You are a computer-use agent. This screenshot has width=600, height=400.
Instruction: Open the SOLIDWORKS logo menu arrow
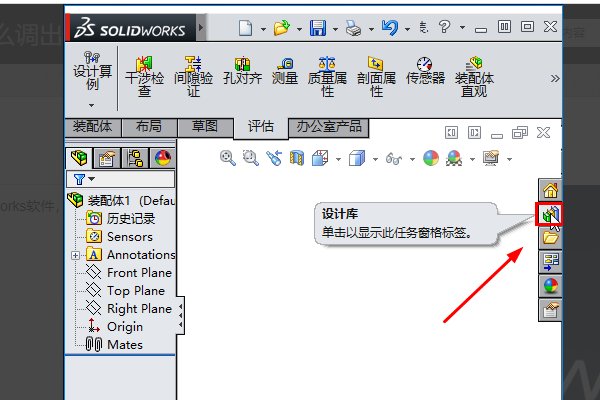click(201, 28)
